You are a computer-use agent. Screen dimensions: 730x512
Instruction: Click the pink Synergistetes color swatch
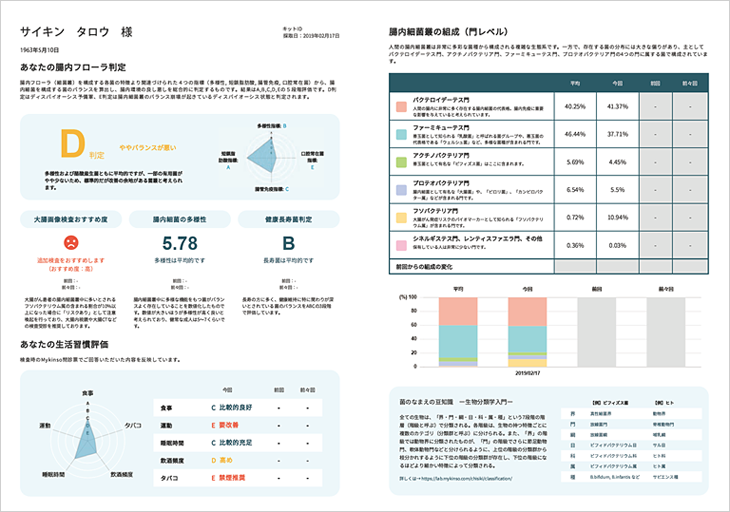point(401,245)
